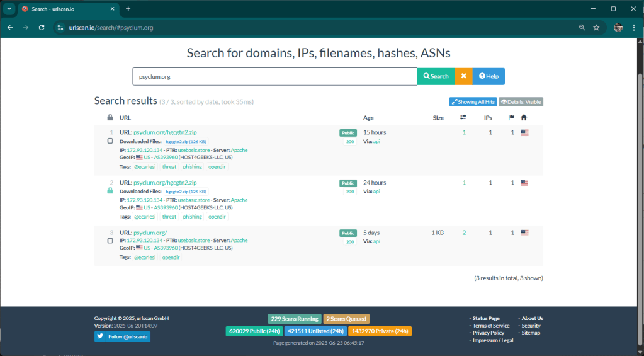
Task: Toggle the Details: Visible button
Action: pos(521,102)
